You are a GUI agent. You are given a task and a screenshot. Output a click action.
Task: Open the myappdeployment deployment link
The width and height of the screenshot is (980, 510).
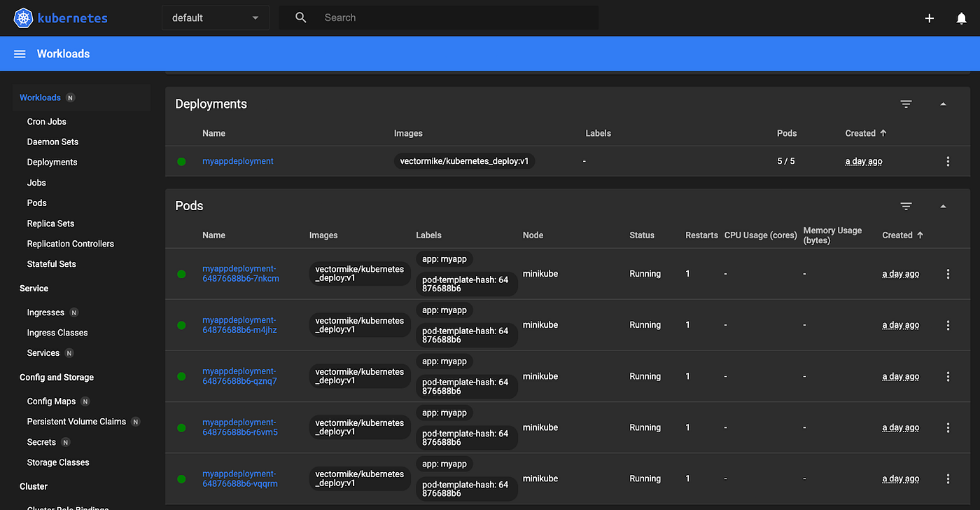pos(238,161)
